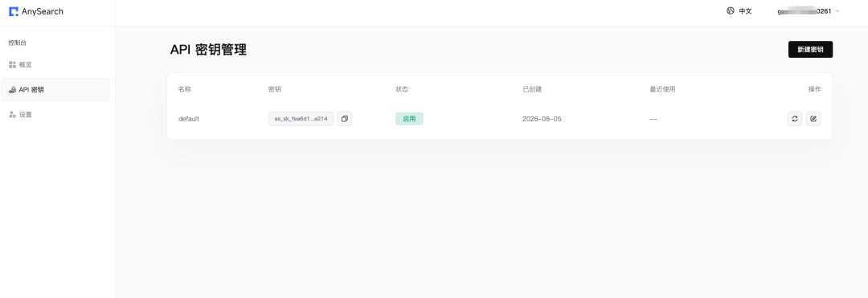Click the 设置 sidebar icon
Viewport: 868px width, 298px height.
click(12, 114)
